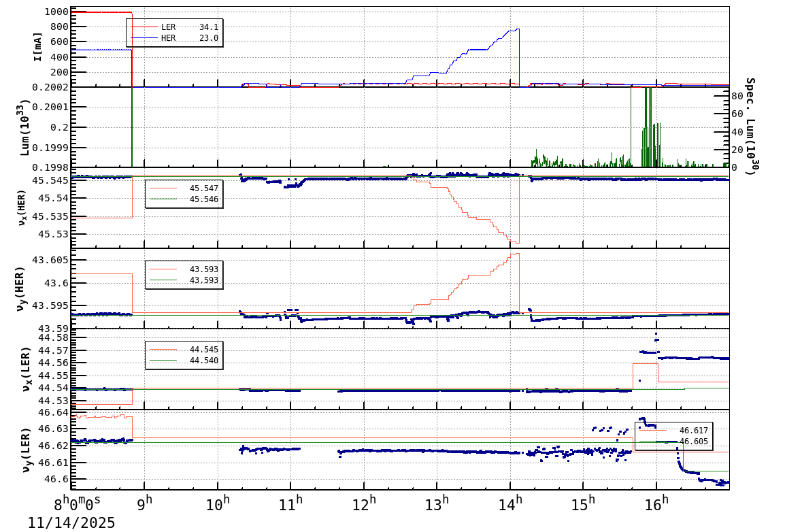
Task: Select the Lum(10^33) axis label
Action: tap(25, 127)
